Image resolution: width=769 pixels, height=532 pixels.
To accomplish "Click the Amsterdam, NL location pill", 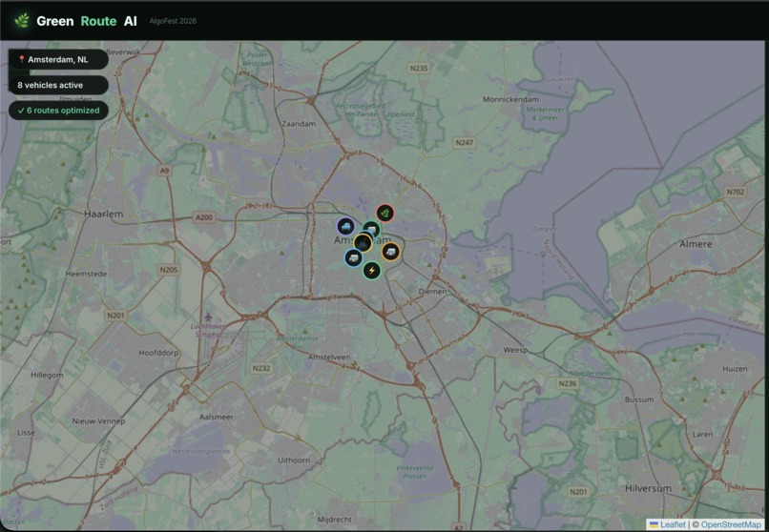I will click(x=58, y=59).
